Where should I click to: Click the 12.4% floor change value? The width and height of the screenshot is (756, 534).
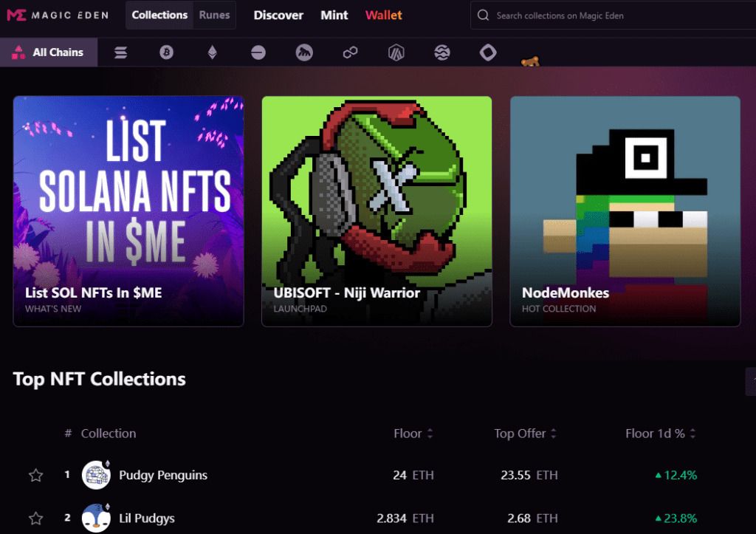coord(676,475)
